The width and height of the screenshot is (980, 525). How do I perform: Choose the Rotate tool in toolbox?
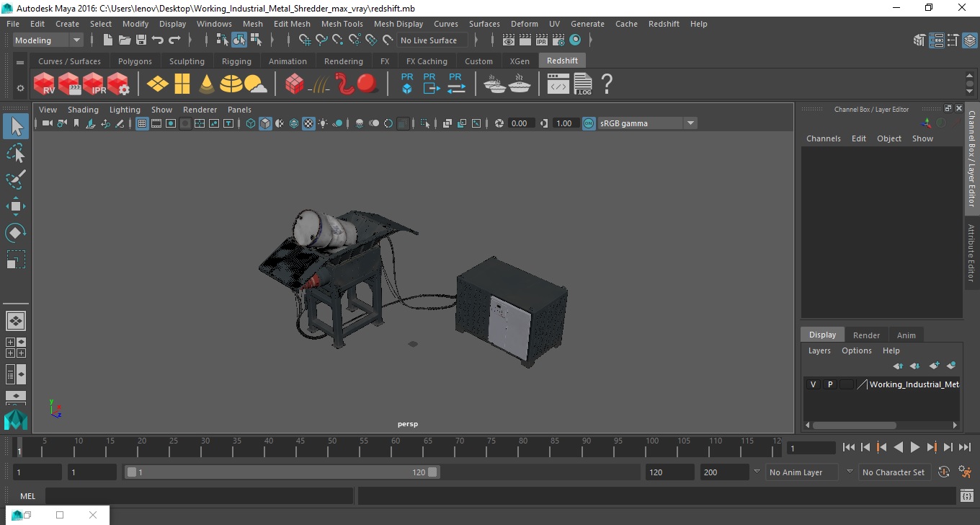(x=16, y=233)
